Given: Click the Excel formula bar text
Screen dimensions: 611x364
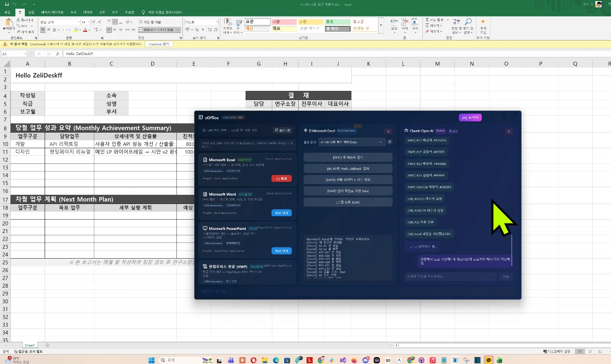Looking at the screenshot, I should 79,54.
